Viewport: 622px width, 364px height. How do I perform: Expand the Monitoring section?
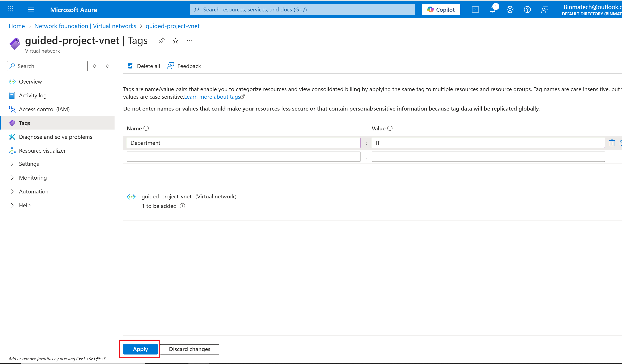(33, 178)
